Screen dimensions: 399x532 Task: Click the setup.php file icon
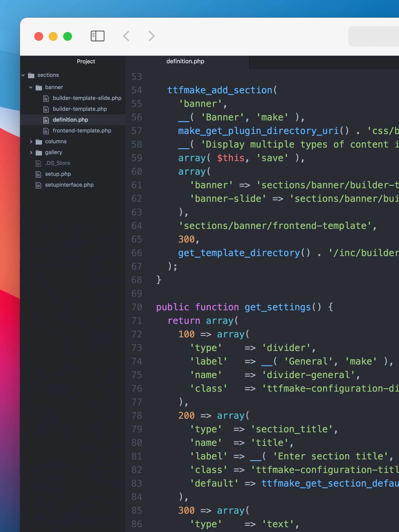(38, 174)
